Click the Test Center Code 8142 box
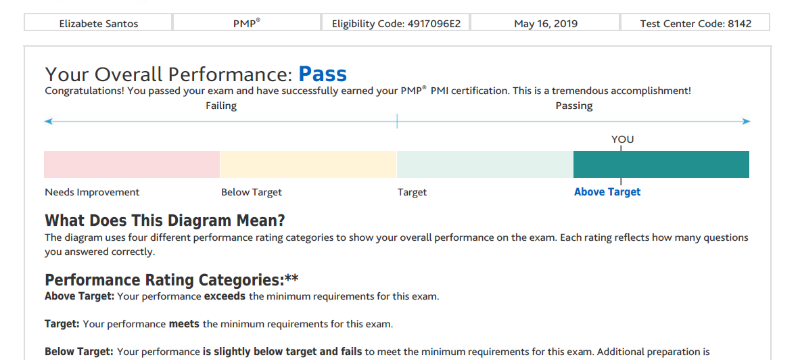The height and width of the screenshot is (360, 800). (695, 23)
